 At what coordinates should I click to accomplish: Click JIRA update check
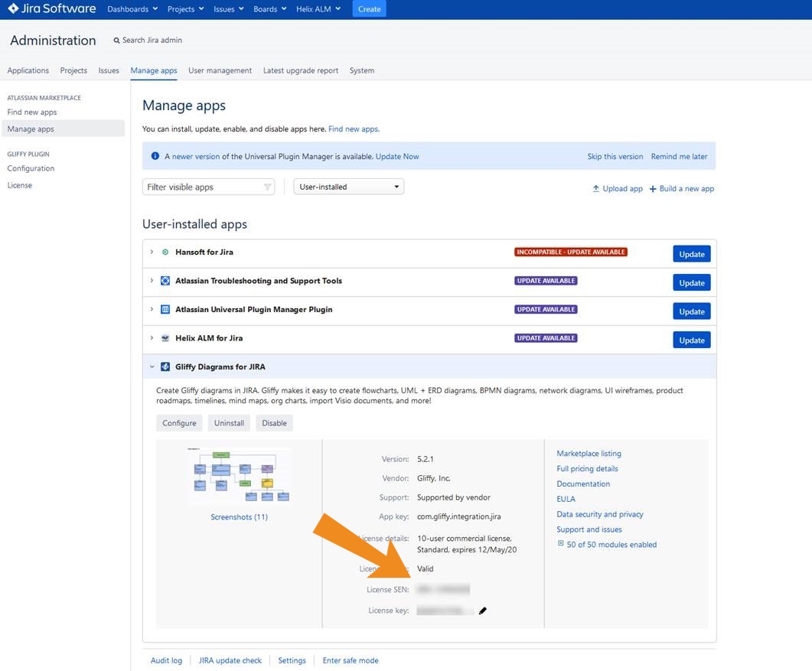(230, 660)
